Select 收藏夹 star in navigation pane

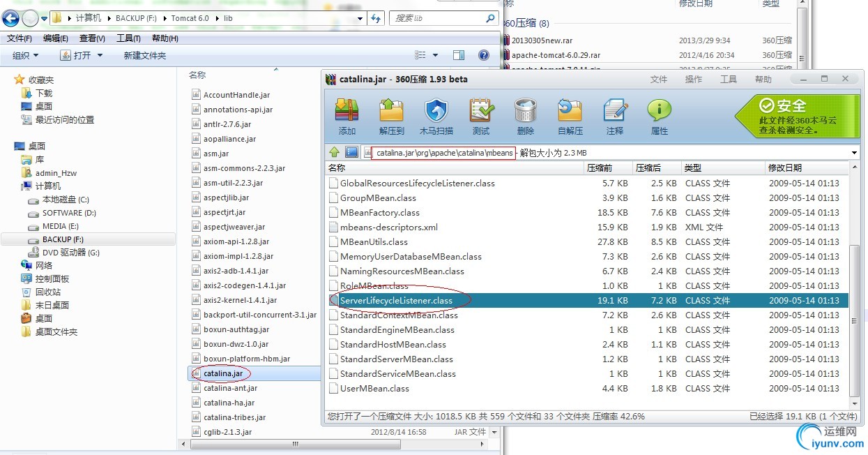20,80
